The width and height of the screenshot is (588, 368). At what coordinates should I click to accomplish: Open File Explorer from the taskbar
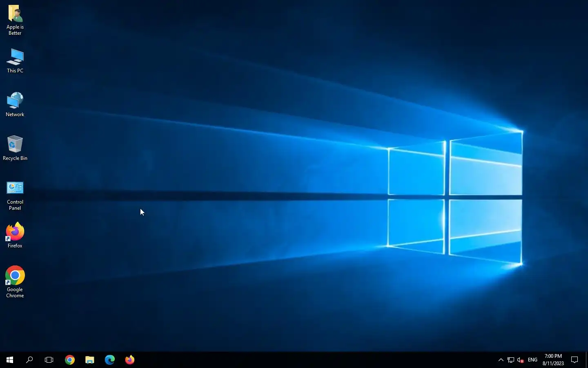(90, 360)
